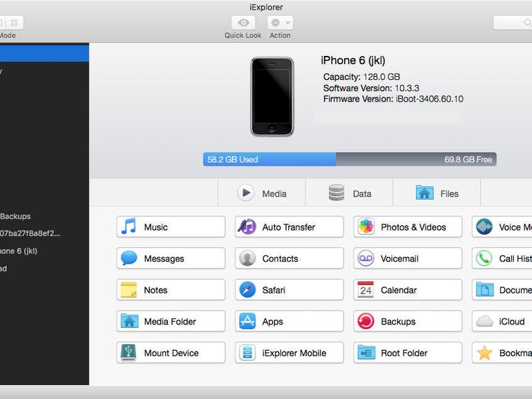Open the iExplorer Mobile icon

(x=247, y=353)
